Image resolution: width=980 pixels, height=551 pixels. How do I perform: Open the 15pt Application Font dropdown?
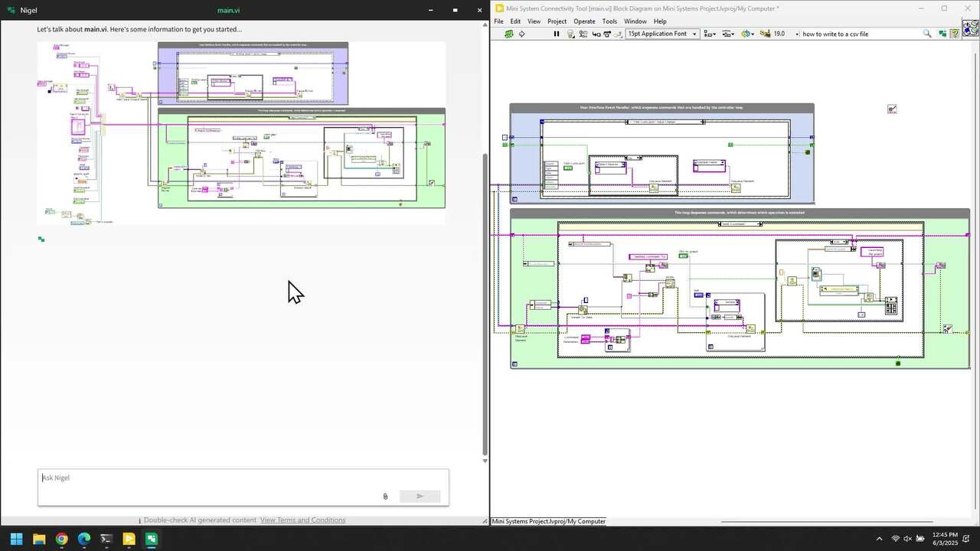661,34
